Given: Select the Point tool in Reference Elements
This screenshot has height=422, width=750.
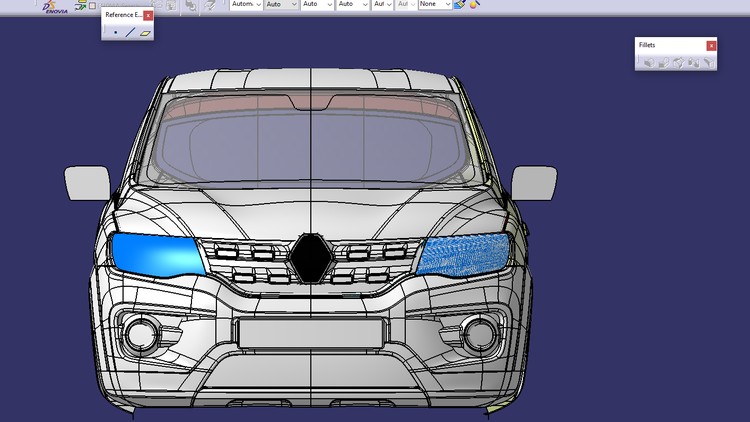Looking at the screenshot, I should (x=116, y=33).
